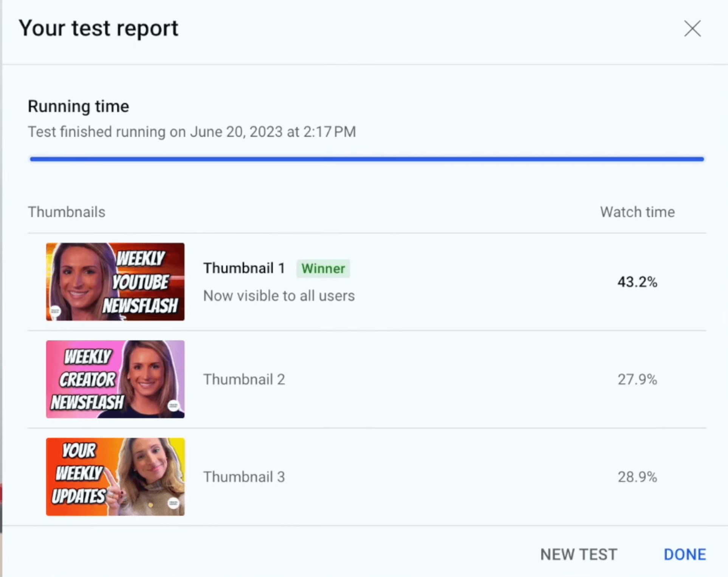Toggle visibility of Thumbnail 1 to all users
728x577 pixels.
(x=279, y=296)
